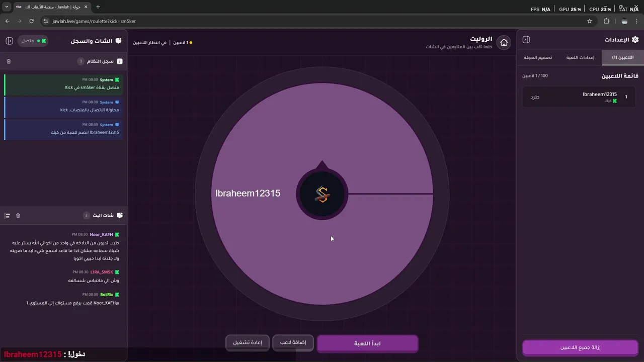644x362 pixels.
Task: Open the تصميم العجلة tab
Action: [538, 57]
